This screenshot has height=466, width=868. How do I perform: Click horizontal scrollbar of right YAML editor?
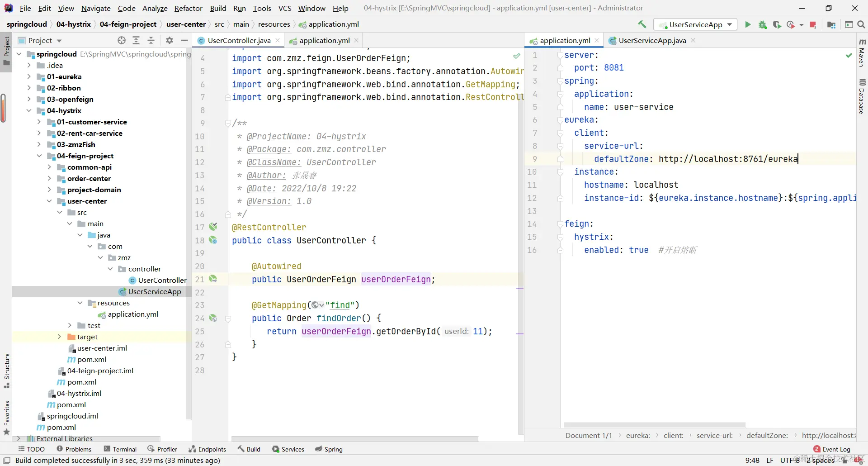[654, 425]
